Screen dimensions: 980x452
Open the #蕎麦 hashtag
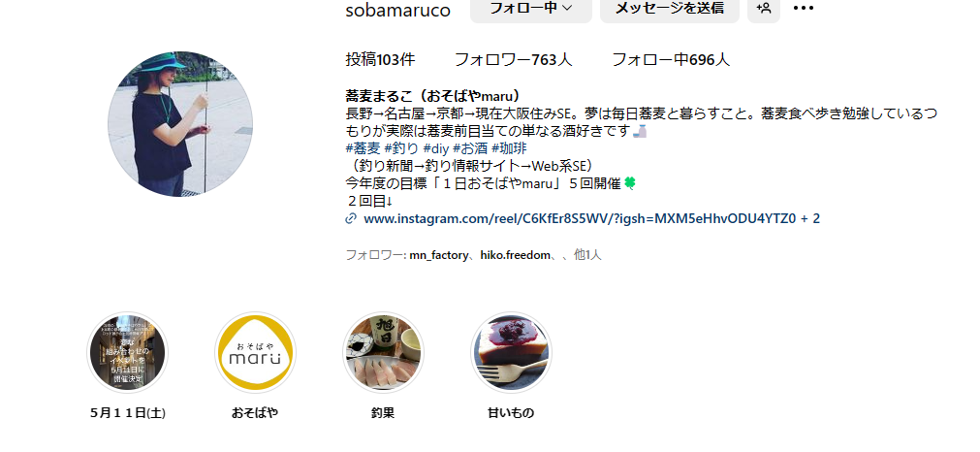[x=363, y=148]
